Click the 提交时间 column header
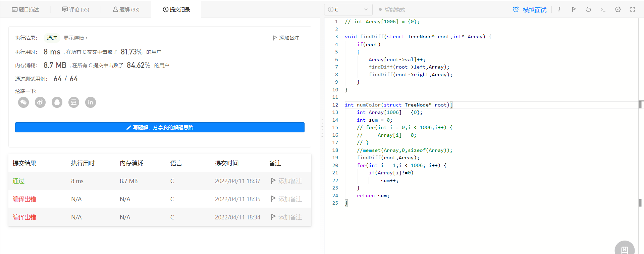Viewport: 644px width, 254px height. (227, 163)
